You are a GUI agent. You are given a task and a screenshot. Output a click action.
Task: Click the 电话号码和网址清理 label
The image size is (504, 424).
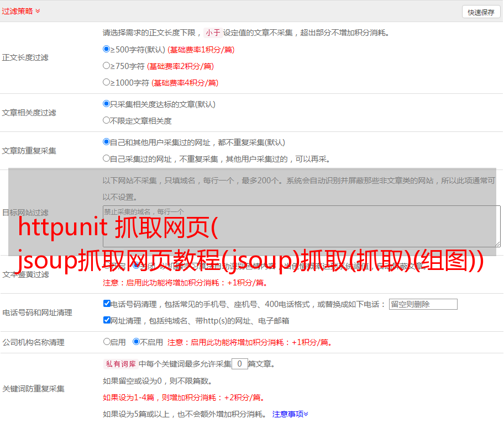(x=37, y=312)
